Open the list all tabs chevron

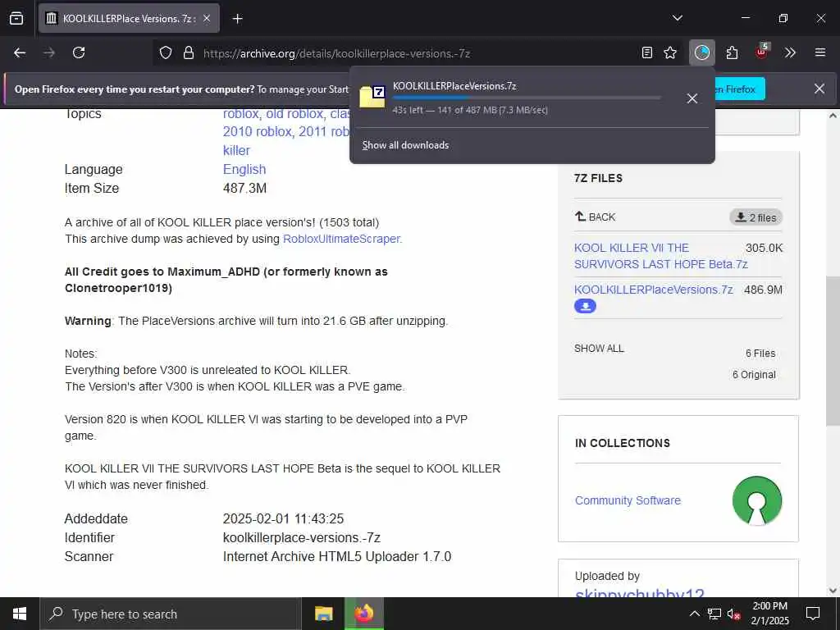click(x=677, y=18)
